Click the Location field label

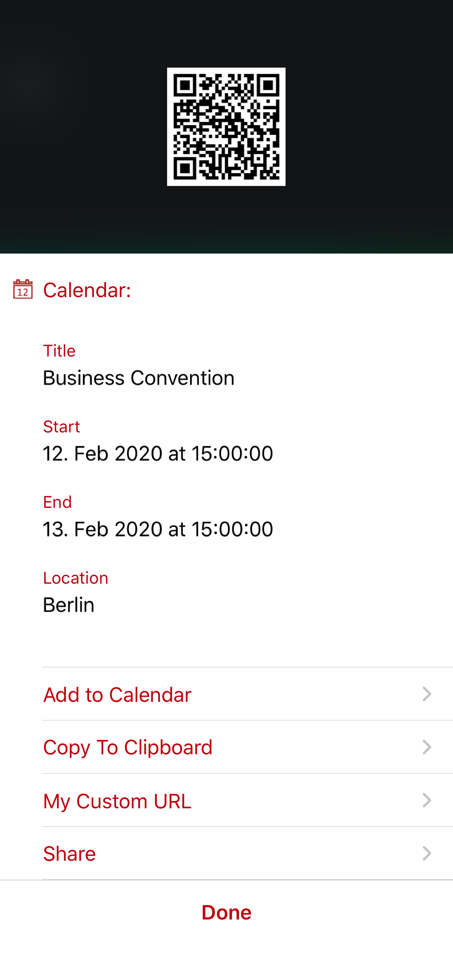pos(75,578)
